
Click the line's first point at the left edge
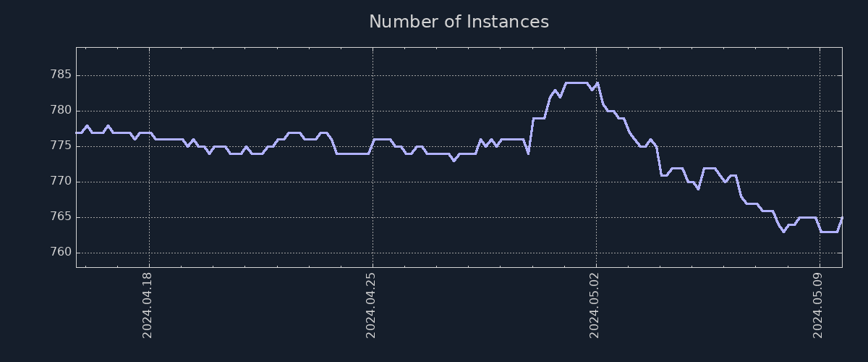coord(77,132)
